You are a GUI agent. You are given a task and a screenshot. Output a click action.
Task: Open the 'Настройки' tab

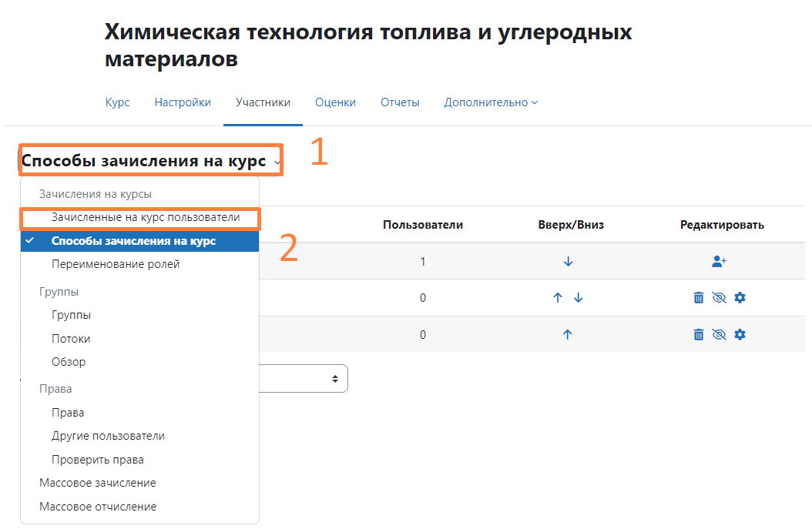[183, 102]
